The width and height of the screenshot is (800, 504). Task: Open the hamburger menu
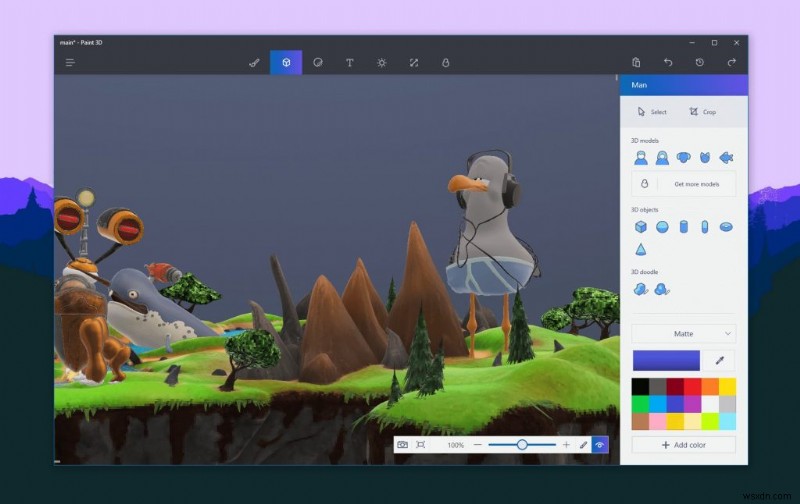point(70,63)
